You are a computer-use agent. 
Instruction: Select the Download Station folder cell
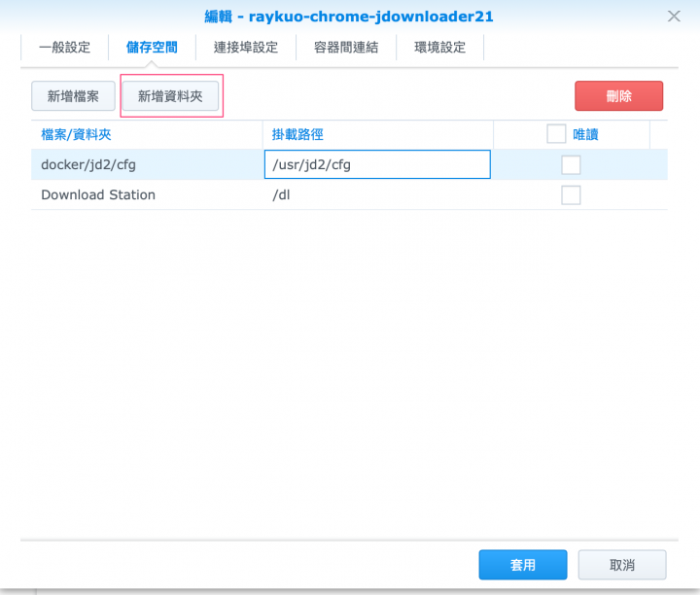click(148, 195)
